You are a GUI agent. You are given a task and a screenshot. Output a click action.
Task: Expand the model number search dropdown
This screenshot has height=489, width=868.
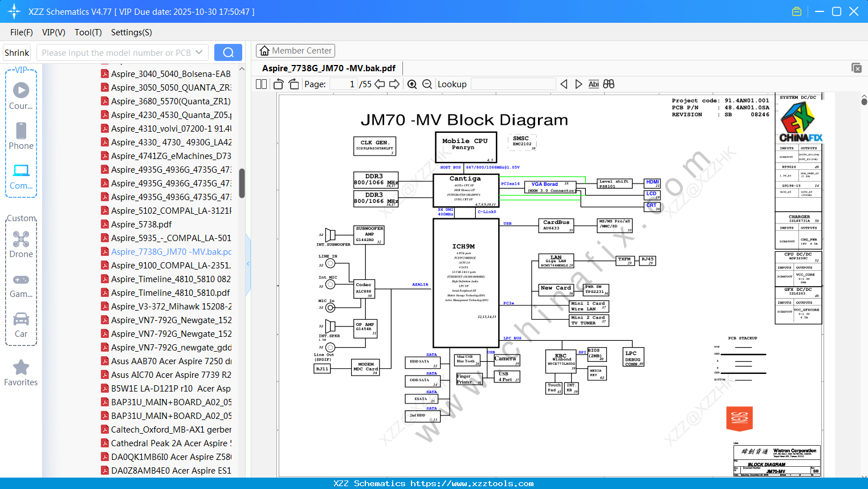(199, 52)
